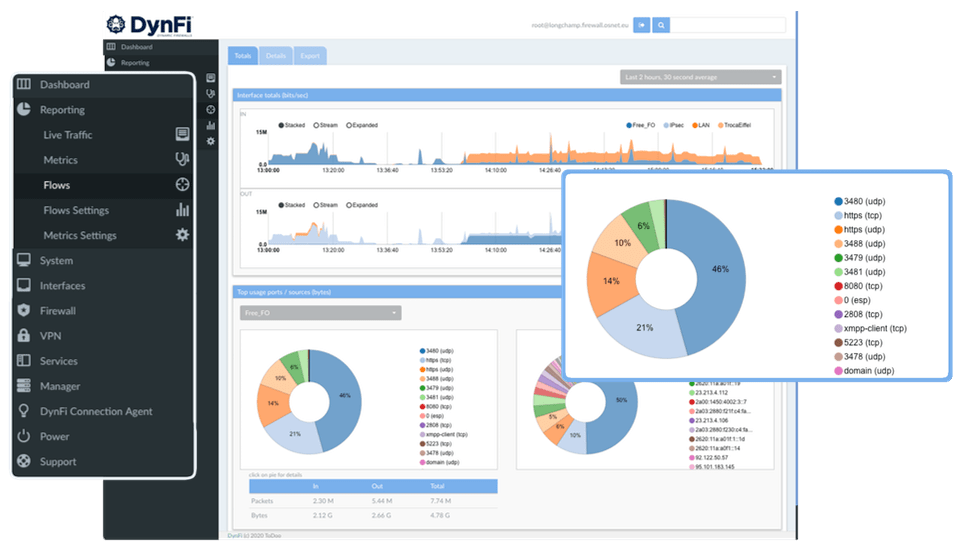Click the 21% slice in enlarged pie chart
This screenshot has width=960, height=552.
(x=644, y=327)
